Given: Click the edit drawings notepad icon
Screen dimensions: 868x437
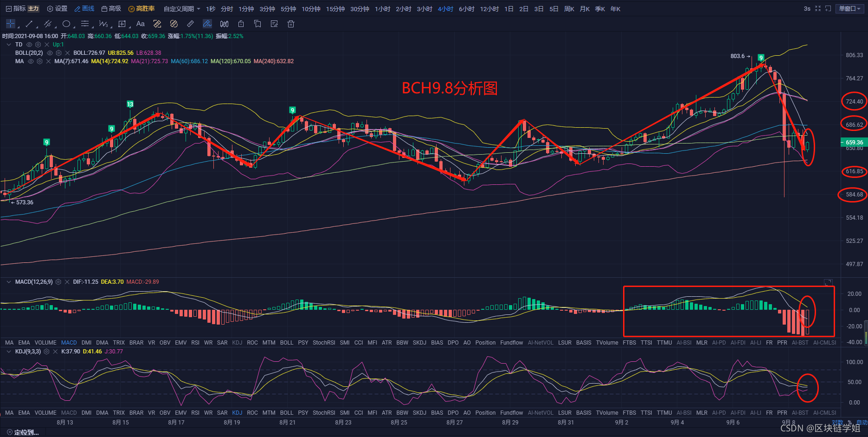Looking at the screenshot, I should [x=274, y=24].
